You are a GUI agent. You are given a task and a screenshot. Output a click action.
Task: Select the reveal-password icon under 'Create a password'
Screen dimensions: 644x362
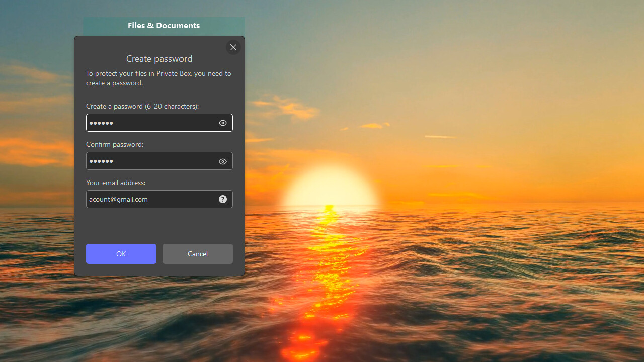[222, 123]
